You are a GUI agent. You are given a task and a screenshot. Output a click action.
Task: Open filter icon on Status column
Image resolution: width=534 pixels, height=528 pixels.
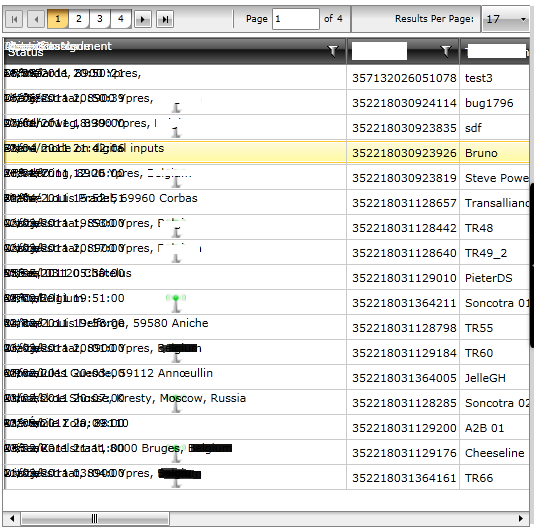pos(333,51)
